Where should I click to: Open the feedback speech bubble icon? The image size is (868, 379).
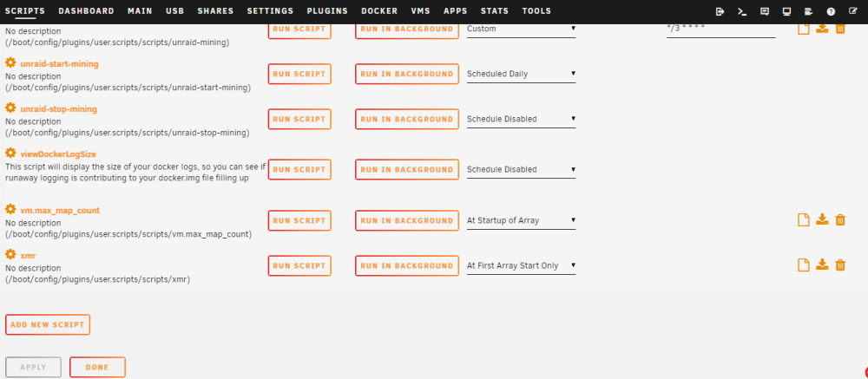[765, 11]
